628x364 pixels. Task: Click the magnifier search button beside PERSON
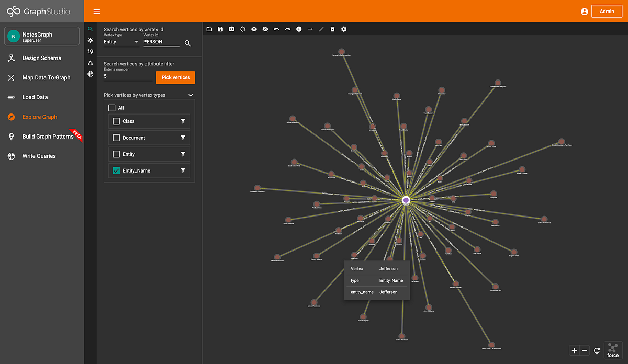187,43
